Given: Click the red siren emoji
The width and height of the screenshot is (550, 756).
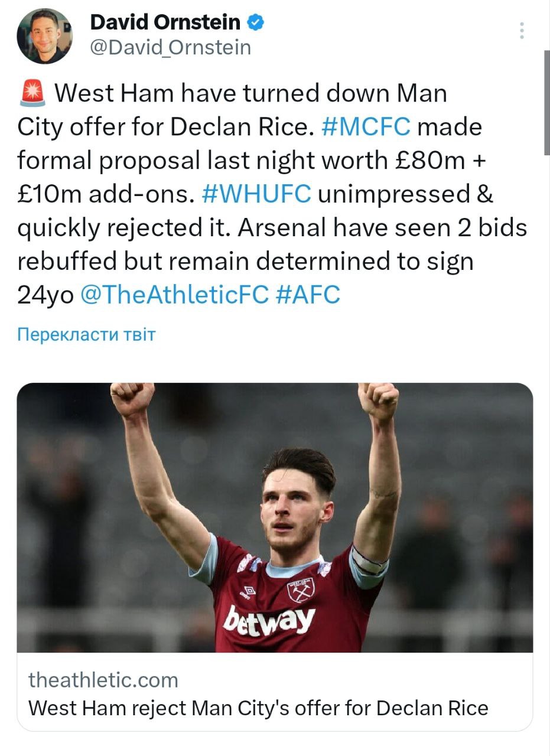Looking at the screenshot, I should [32, 94].
